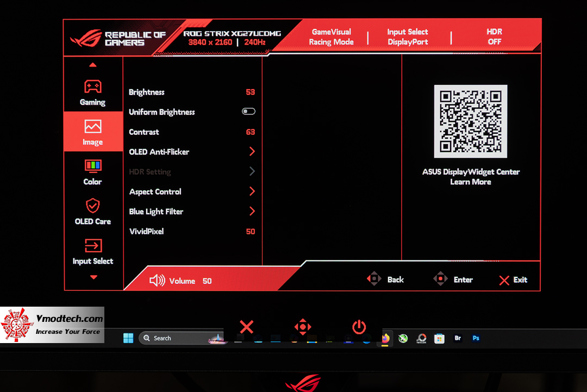Click the red joystick navigation shortcut icon

tap(303, 327)
